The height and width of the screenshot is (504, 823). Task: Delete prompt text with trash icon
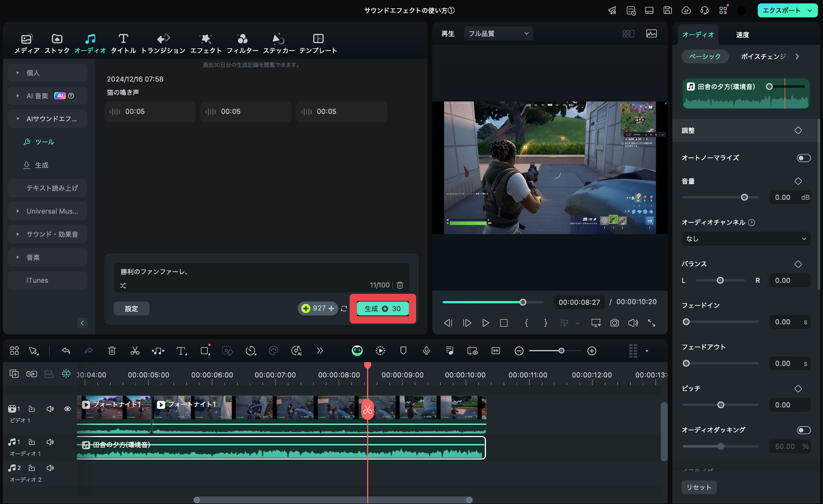[x=400, y=285]
